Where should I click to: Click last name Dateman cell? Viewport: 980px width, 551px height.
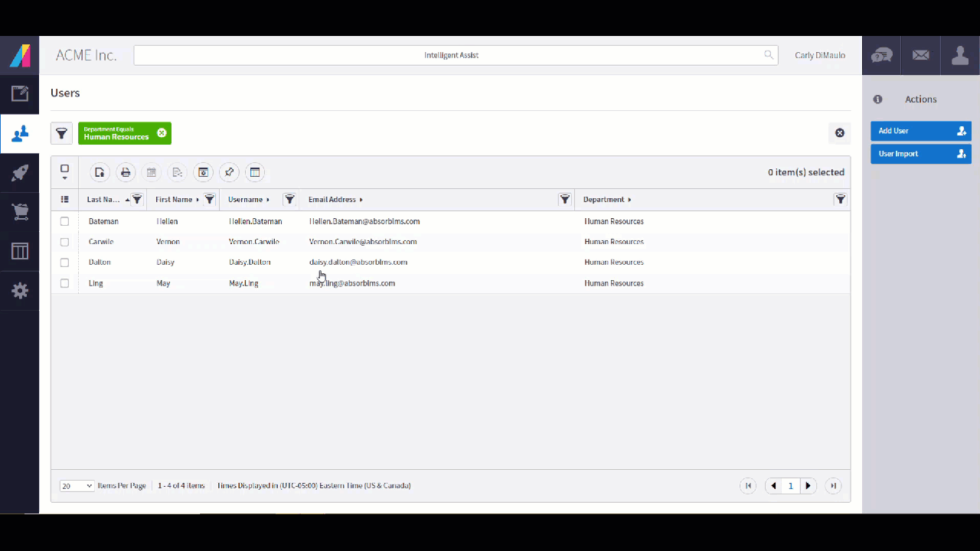click(x=105, y=221)
